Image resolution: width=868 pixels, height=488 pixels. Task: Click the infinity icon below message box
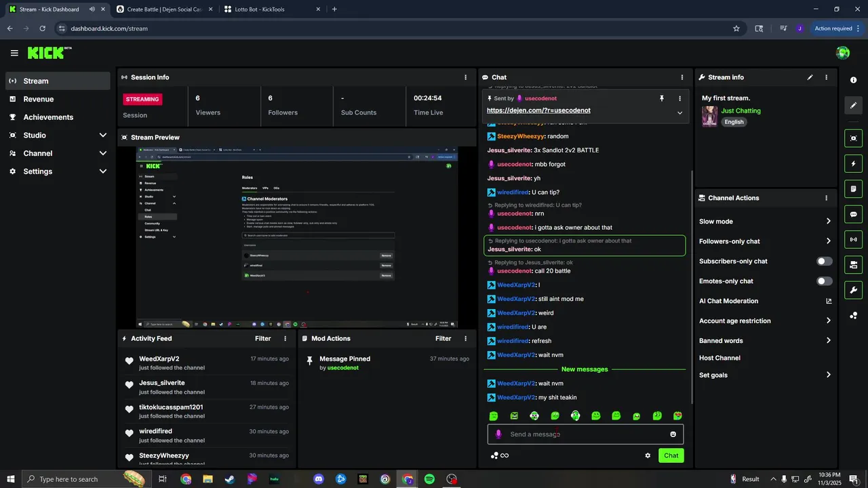point(505,455)
